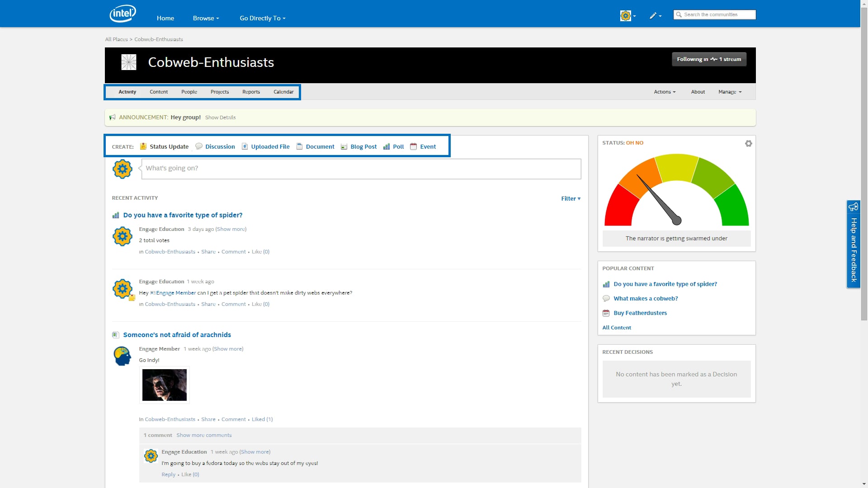Screen dimensions: 868x488
Task: Click the Status Update icon in Create bar
Action: coord(143,146)
